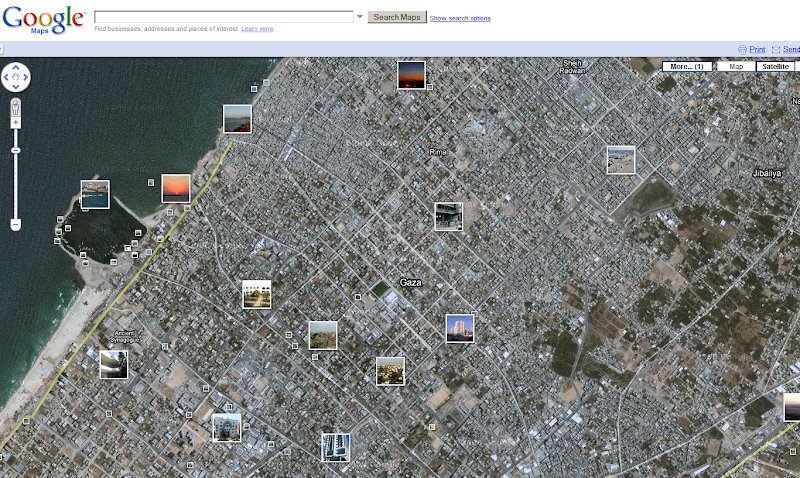Click the Rimal map label
This screenshot has width=800, height=478.
click(438, 152)
